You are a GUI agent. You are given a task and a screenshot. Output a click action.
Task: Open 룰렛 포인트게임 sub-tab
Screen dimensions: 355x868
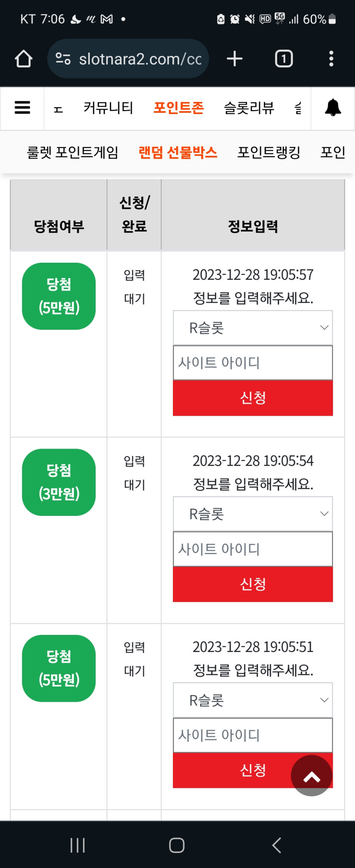pyautogui.click(x=73, y=152)
